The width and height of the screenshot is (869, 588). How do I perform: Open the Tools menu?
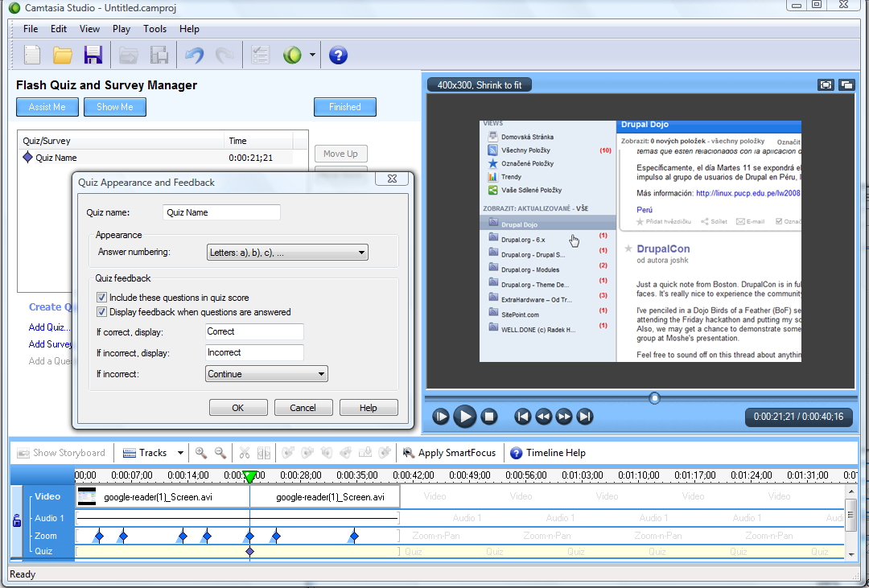(x=154, y=29)
